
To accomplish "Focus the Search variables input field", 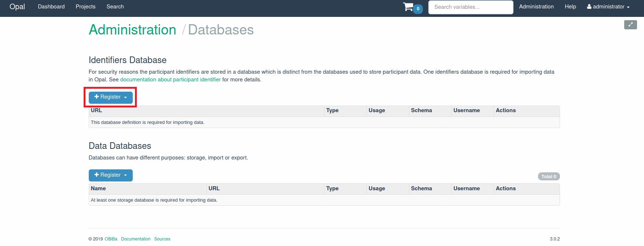I will (x=471, y=7).
